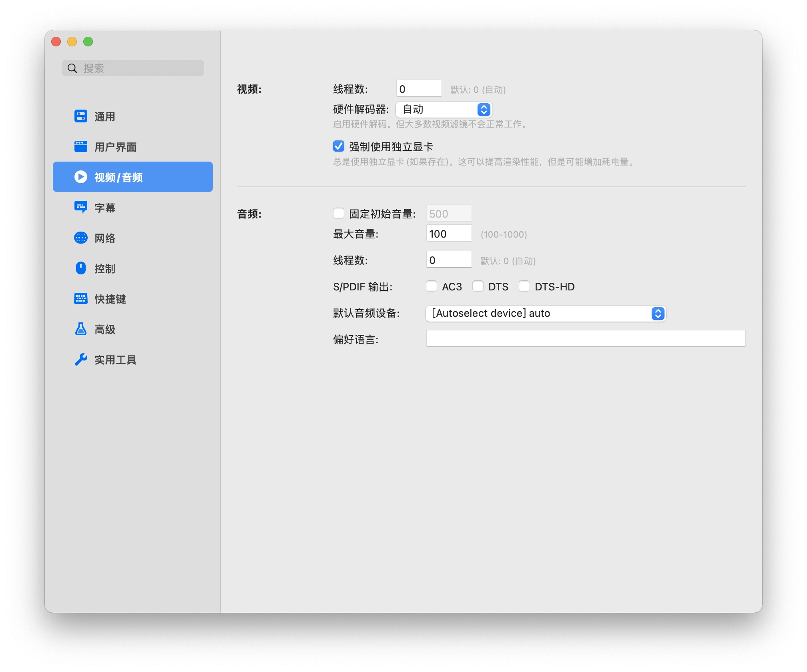
Task: Expand the Autoselect device audio dropdown
Action: 545,313
